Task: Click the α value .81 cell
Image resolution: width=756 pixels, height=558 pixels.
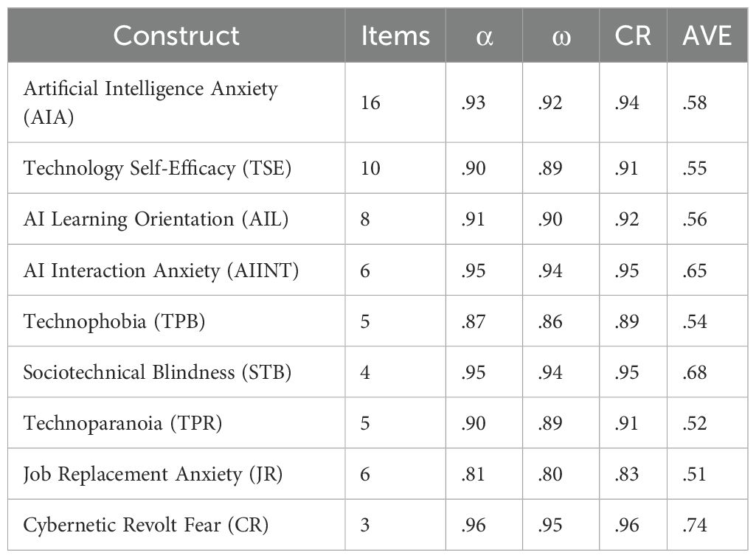Action: tap(472, 474)
